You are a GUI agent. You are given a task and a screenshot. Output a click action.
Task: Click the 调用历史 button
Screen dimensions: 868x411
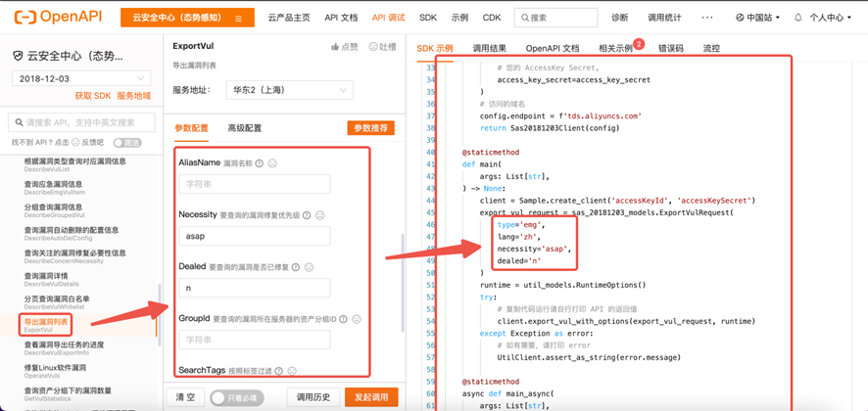313,397
